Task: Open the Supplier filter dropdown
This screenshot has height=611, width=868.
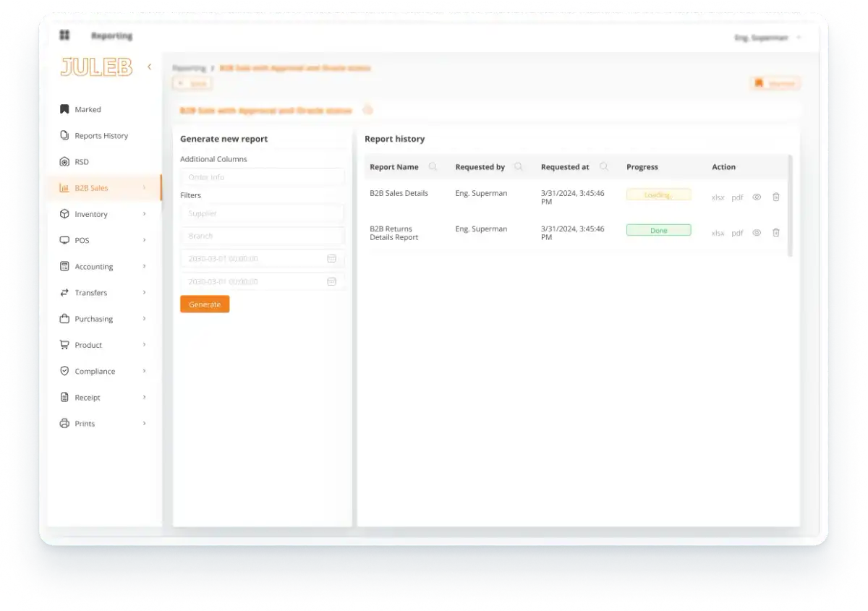Action: coord(262,213)
